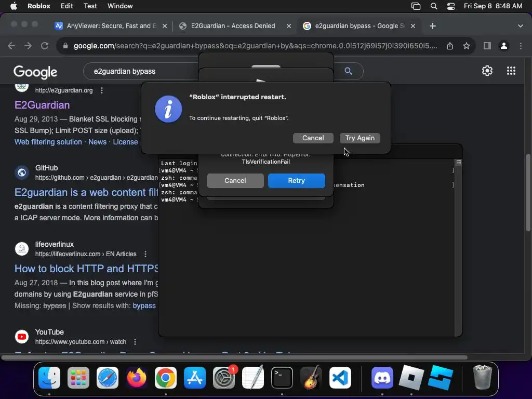Open options for the YouTube result
The image size is (532, 399).
[x=135, y=342]
